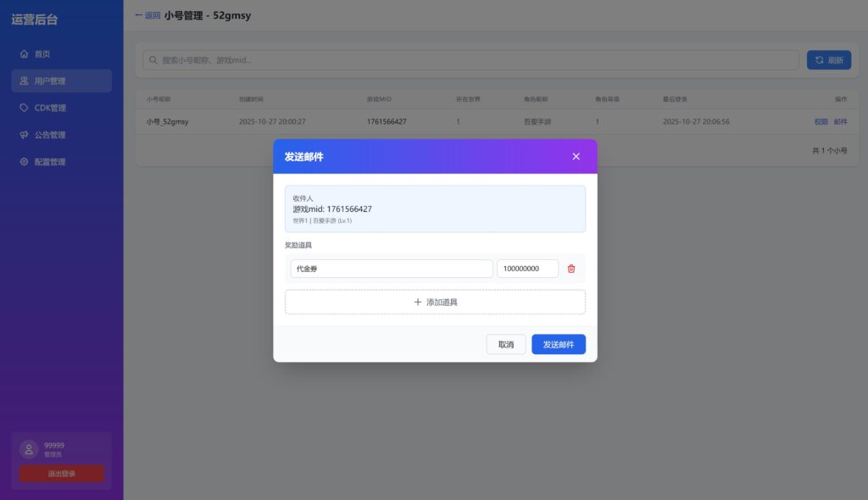The width and height of the screenshot is (868, 500).
Task: Click the reward quantity field showing 100000000
Action: [x=527, y=268]
